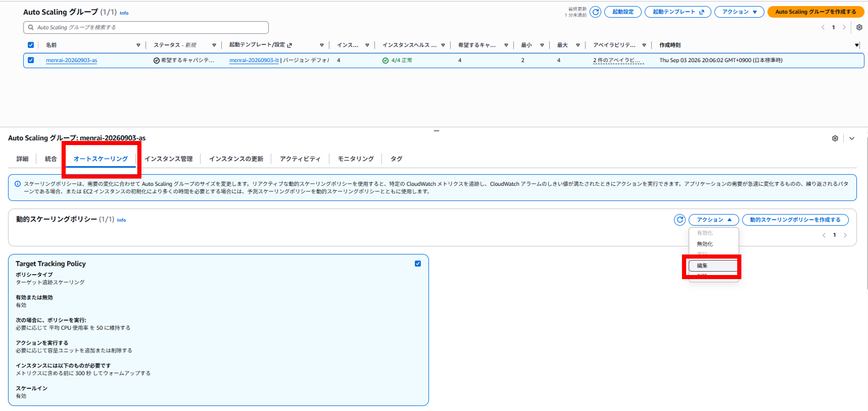The width and height of the screenshot is (868, 411).
Task: Click the Target Tracking Policy title
Action: (51, 264)
